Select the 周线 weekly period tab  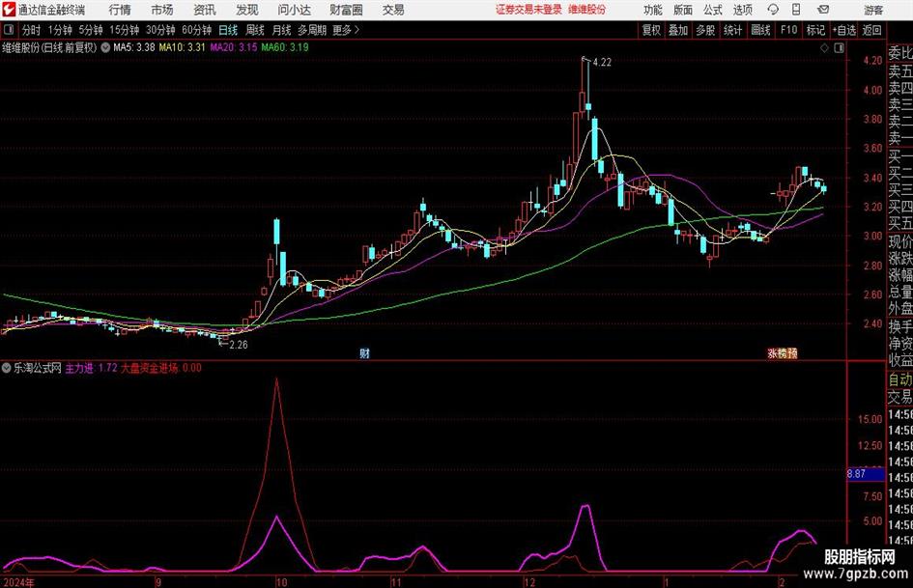click(x=255, y=30)
